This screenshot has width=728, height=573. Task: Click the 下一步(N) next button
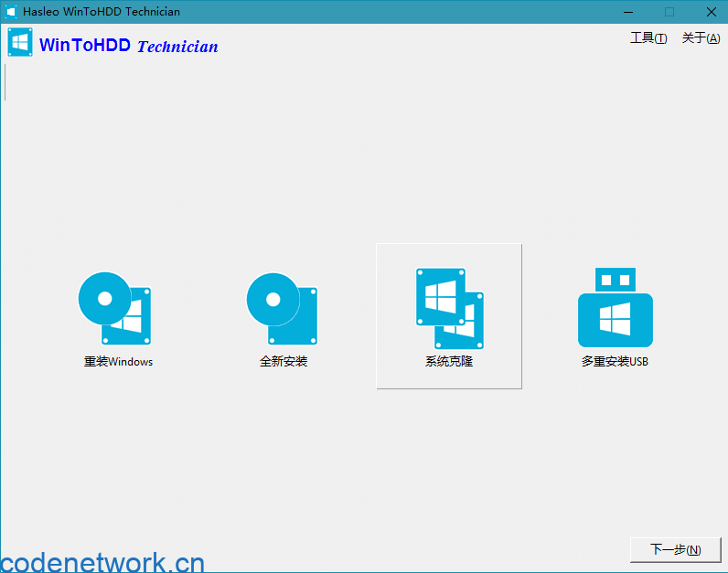676,550
